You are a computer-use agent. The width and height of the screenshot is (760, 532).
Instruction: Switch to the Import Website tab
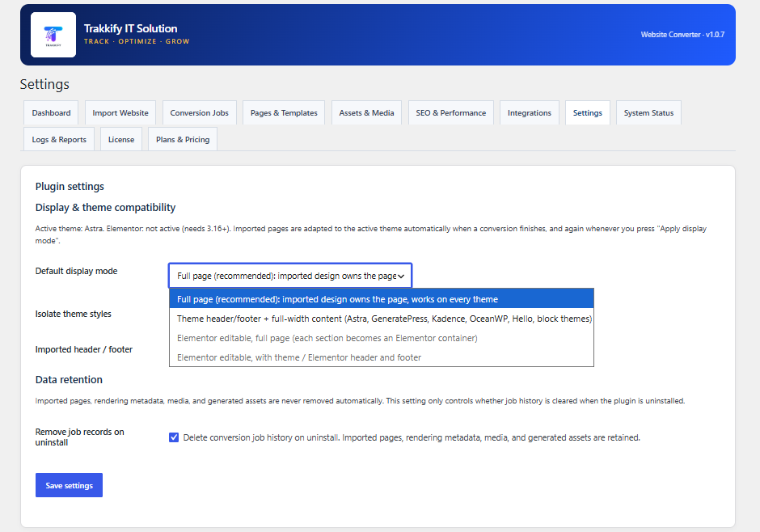(120, 113)
